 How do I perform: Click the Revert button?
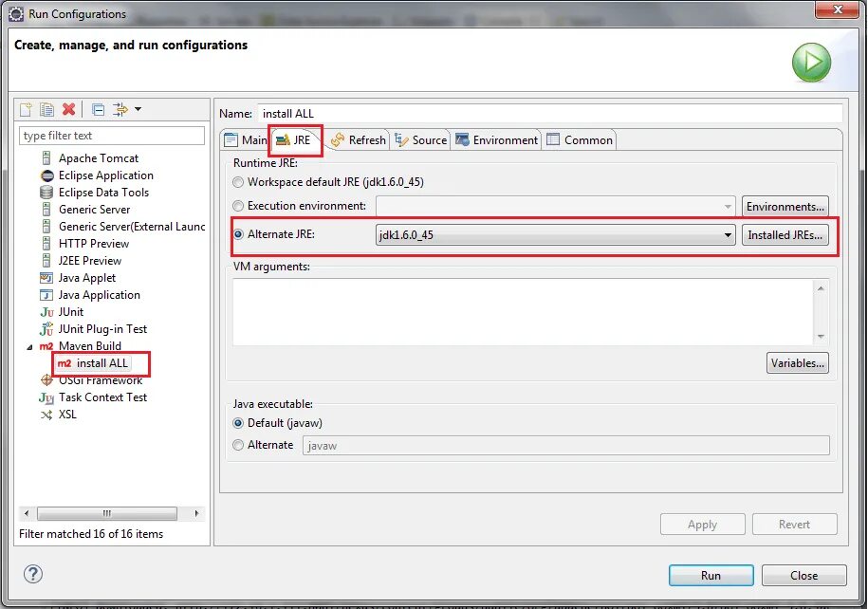[794, 525]
